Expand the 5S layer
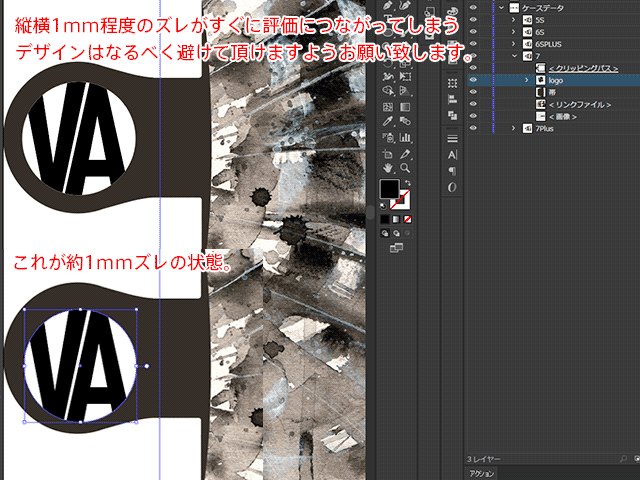 click(x=513, y=20)
